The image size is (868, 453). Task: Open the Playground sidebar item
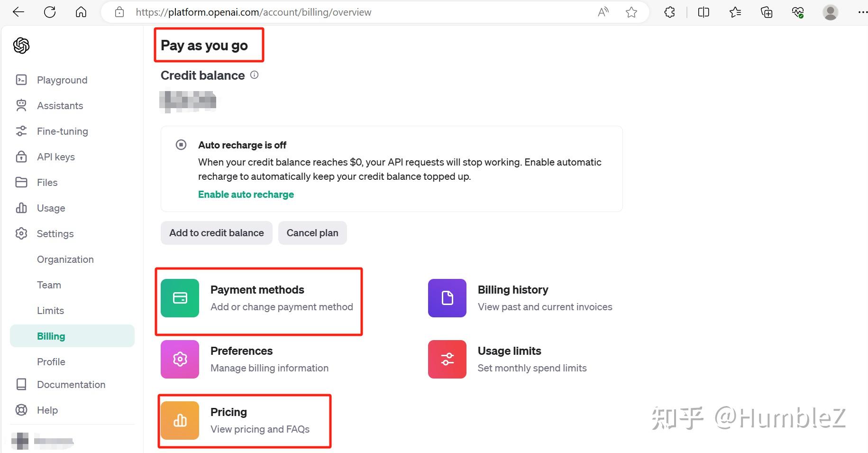62,80
